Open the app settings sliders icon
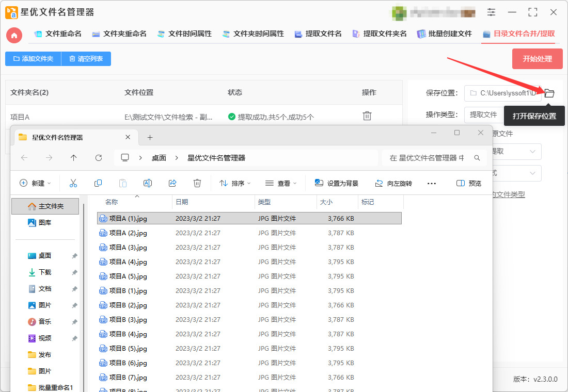Viewport: 568px width, 392px height. click(x=491, y=12)
